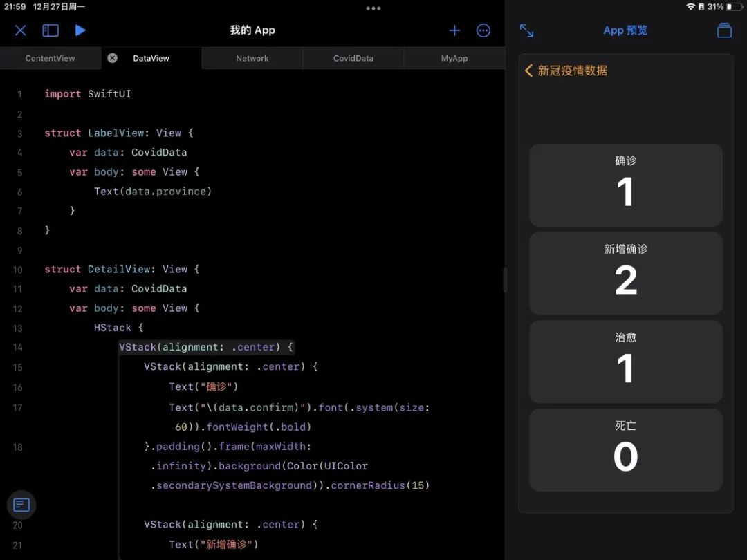Click the Wi-Fi status icon
747x560 pixels.
pos(690,7)
